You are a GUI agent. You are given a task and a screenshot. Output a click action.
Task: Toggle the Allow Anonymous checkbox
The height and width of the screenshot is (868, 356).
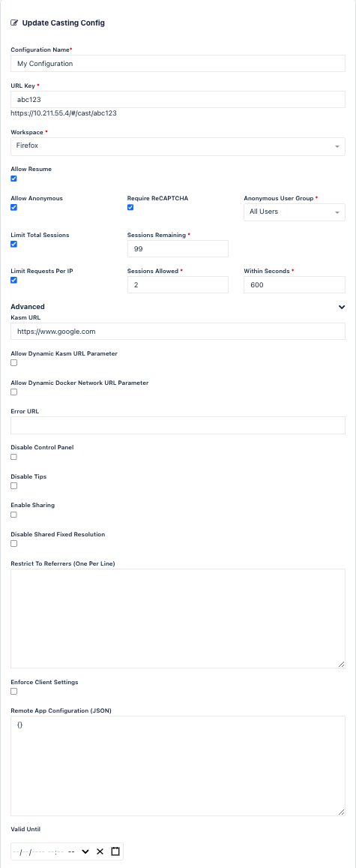(x=13, y=208)
